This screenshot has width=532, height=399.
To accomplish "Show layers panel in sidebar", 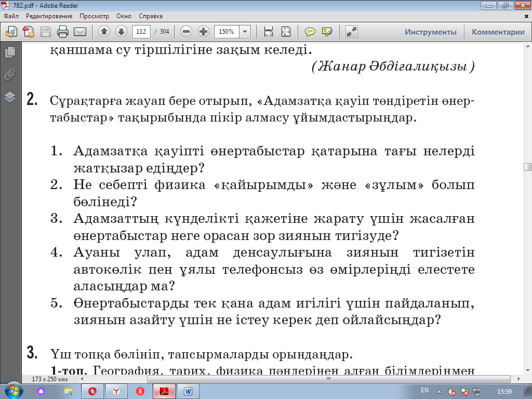I will click(10, 97).
